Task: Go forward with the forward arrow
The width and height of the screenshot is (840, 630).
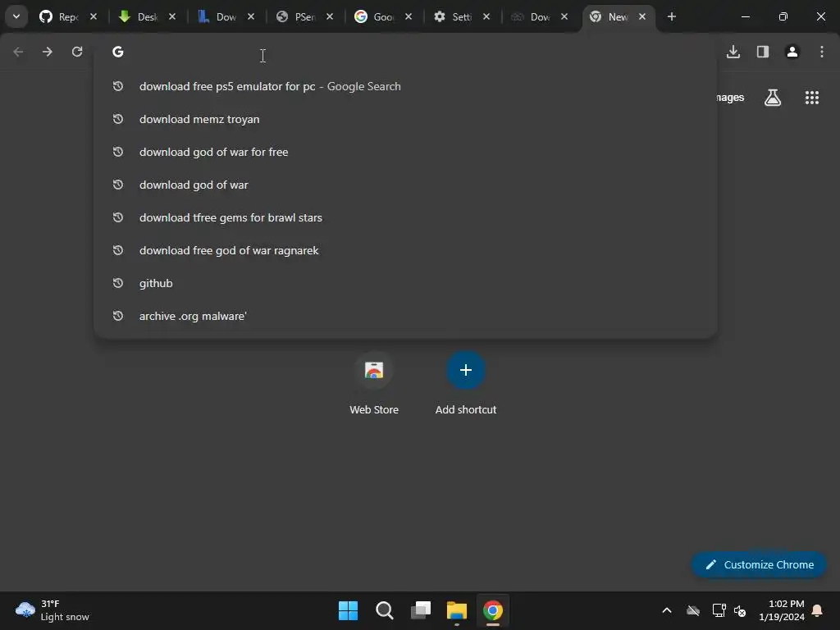Action: click(x=48, y=52)
